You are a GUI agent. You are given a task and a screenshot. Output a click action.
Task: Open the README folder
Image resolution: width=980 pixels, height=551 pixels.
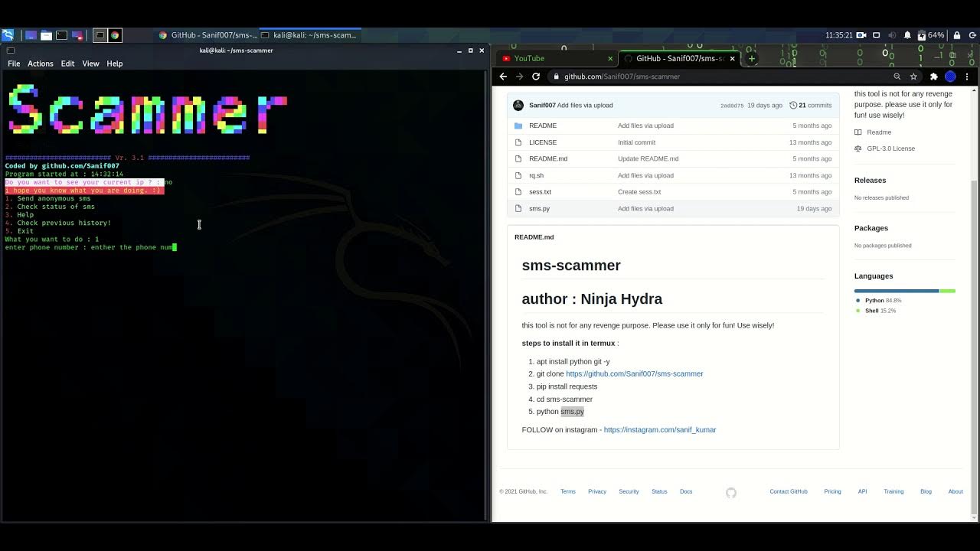[543, 126]
